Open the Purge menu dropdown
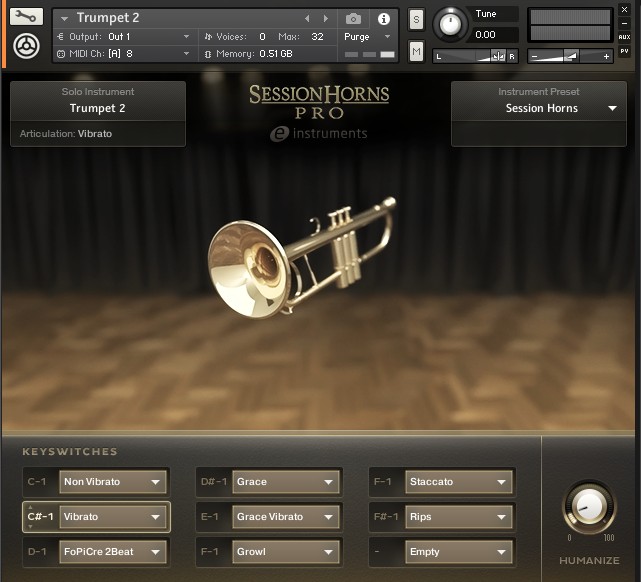The image size is (641, 582). (387, 37)
